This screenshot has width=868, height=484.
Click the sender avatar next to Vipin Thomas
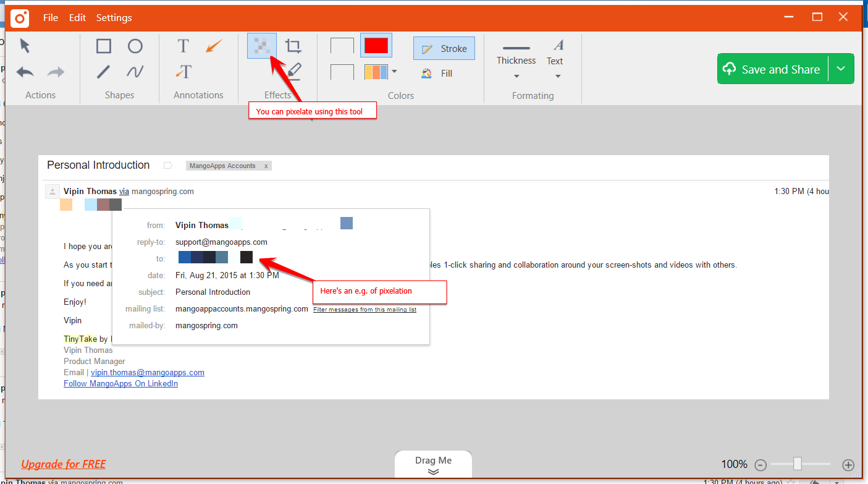pyautogui.click(x=53, y=192)
